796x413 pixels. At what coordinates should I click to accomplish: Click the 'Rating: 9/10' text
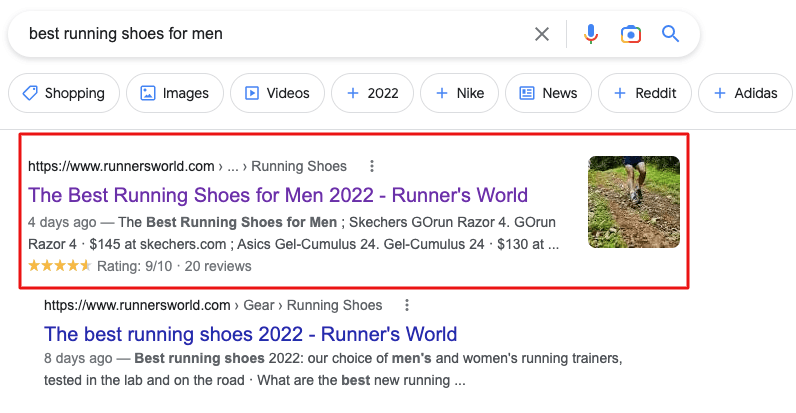click(x=135, y=266)
